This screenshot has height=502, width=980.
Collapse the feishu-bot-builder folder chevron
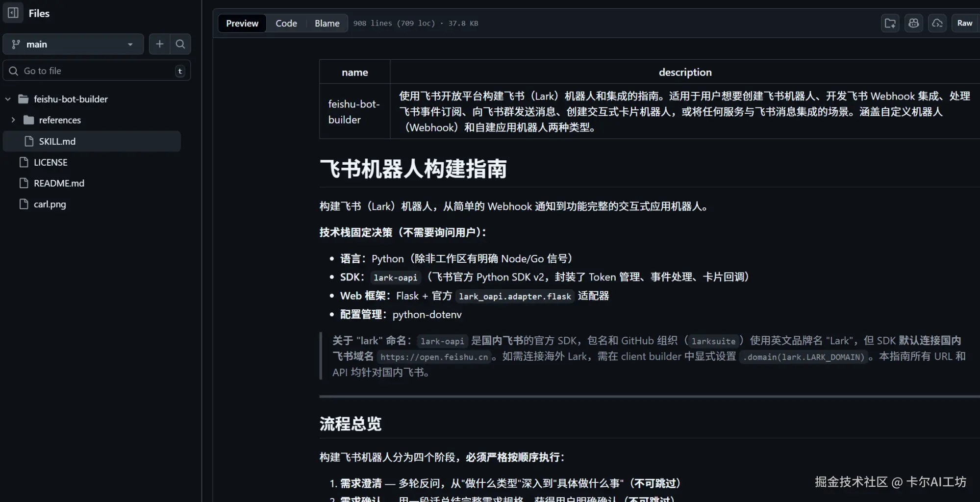point(8,99)
